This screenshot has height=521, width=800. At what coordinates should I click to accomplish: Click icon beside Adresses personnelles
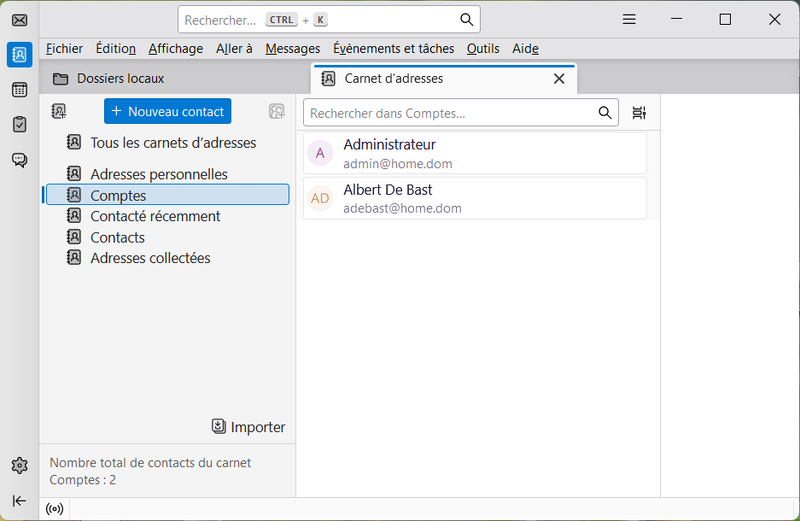[x=74, y=173]
